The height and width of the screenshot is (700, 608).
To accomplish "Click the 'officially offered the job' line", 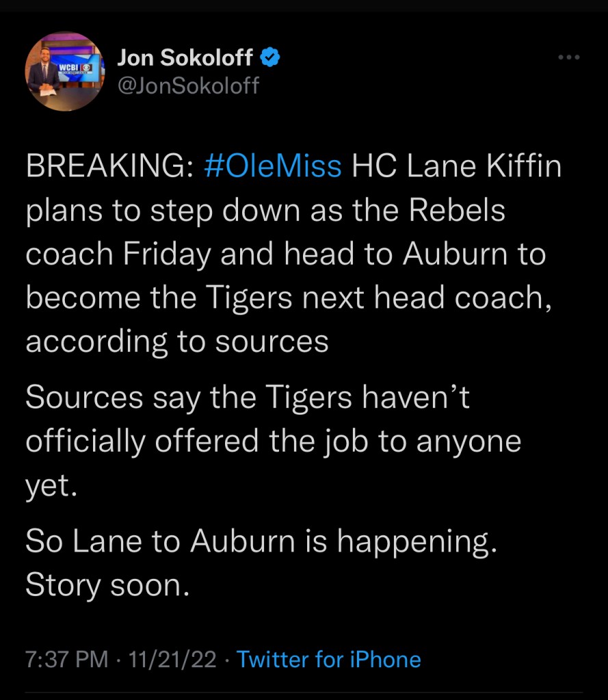I will tap(273, 441).
